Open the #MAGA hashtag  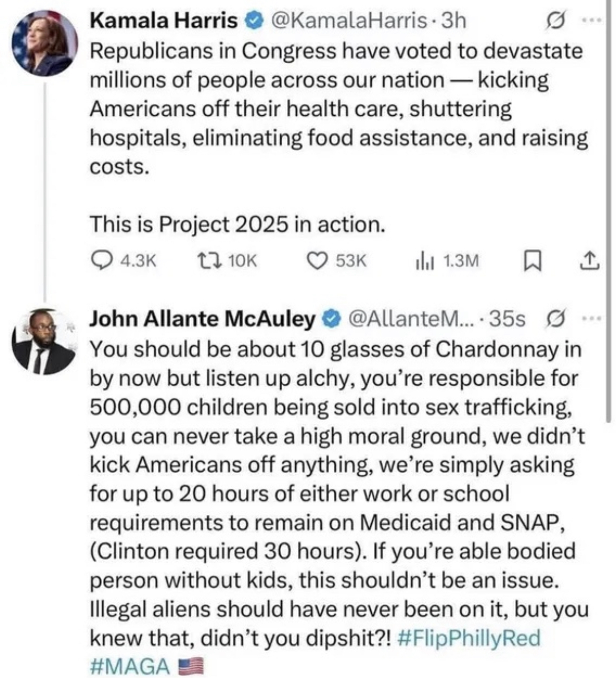point(130,666)
